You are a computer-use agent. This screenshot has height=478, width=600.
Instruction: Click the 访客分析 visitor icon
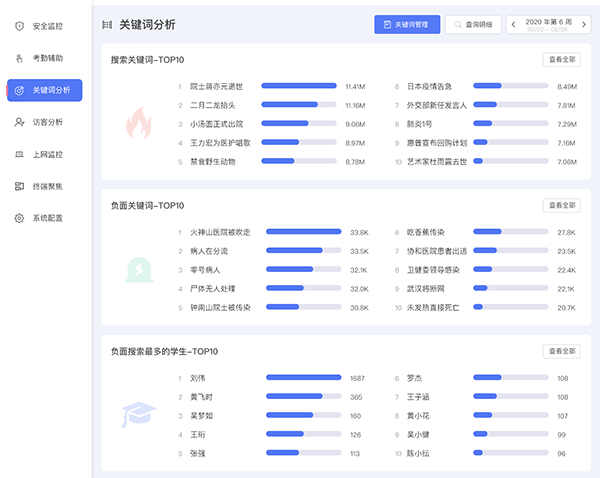click(19, 122)
